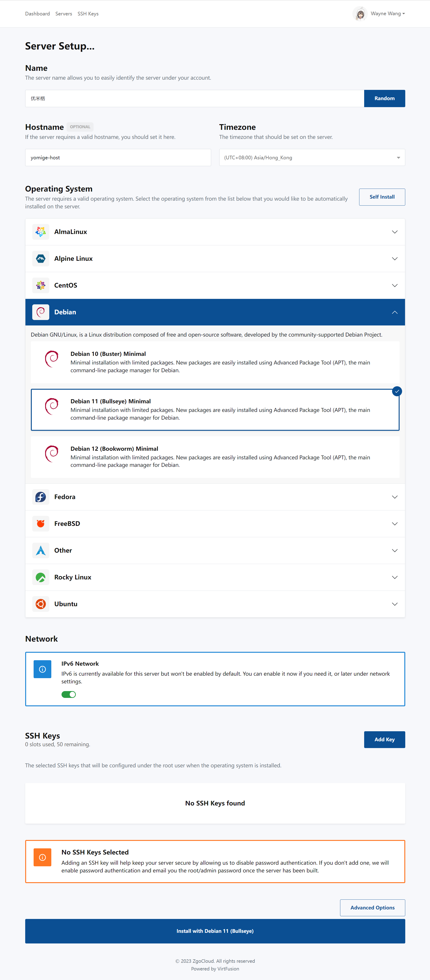430x980 pixels.
Task: Expand the Other operating systems chevron
Action: [x=395, y=551]
